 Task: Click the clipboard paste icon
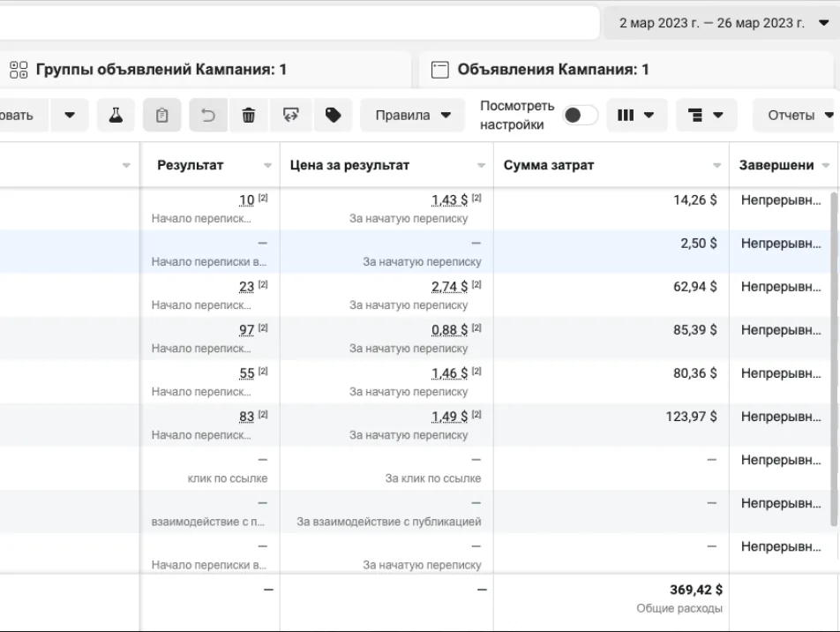(x=161, y=115)
